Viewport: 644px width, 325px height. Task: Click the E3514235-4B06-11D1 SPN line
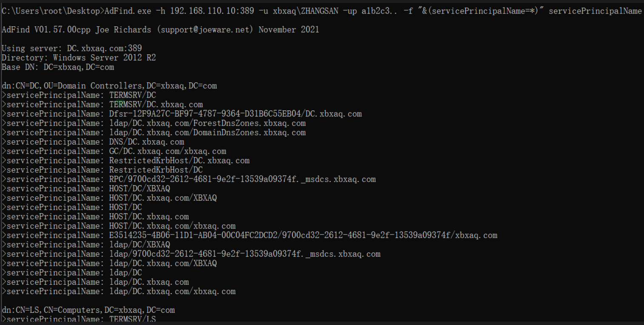[x=250, y=235]
